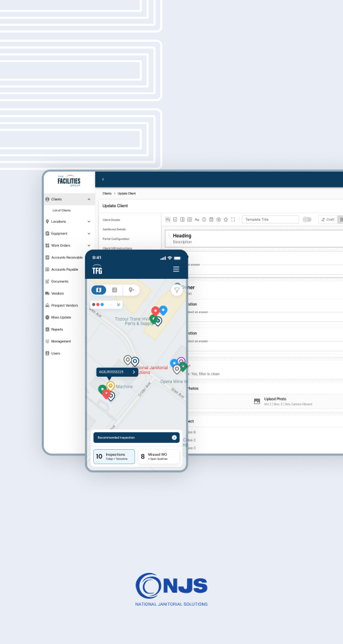The width and height of the screenshot is (343, 644).
Task: Select the Portal Configuration tab
Action: click(x=116, y=239)
